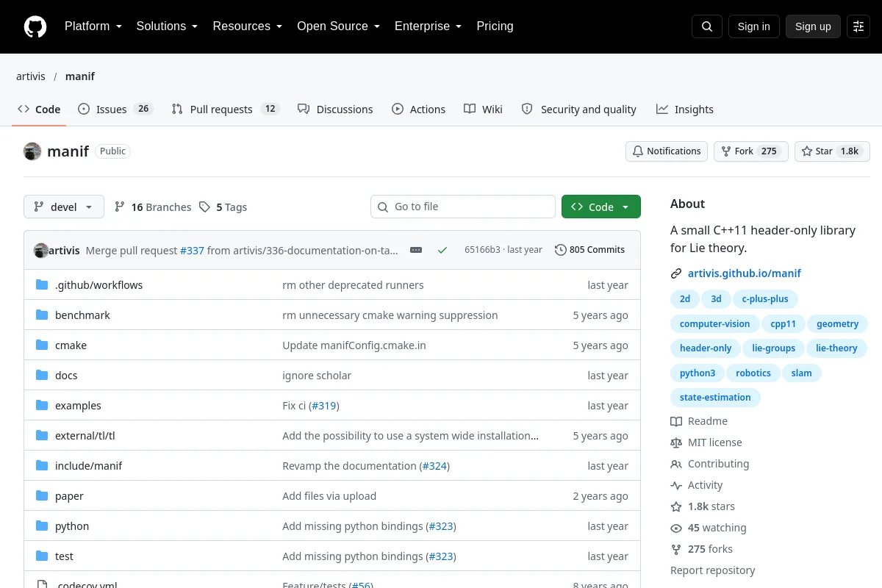
Task: Click the Sign in button
Action: point(753,26)
